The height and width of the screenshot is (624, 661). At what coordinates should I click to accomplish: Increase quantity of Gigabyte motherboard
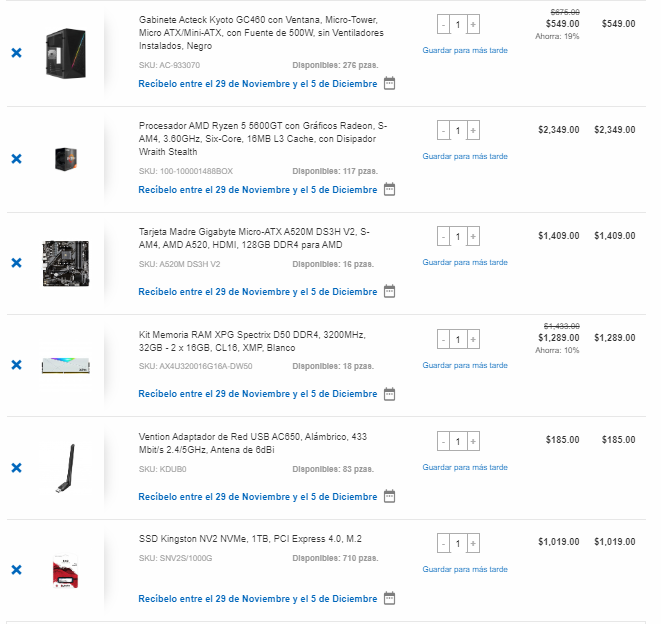[473, 237]
